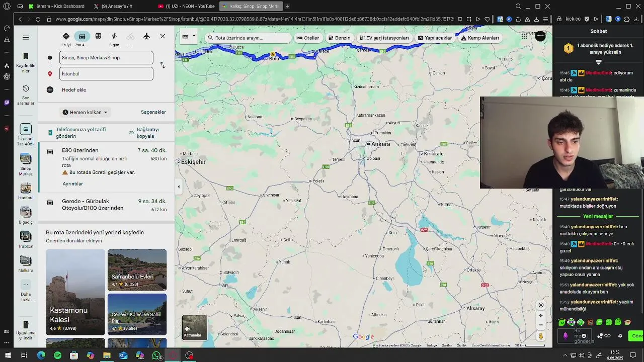Click the address bar URL
Image resolution: width=644 pixels, height=362 pixels.
coord(254,19)
